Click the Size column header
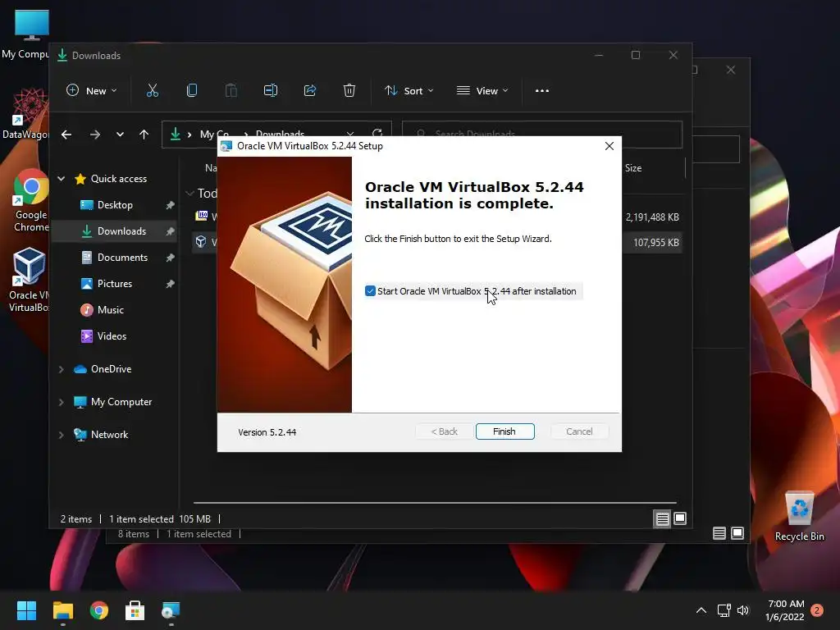Screen dimensions: 840x630 pyautogui.click(x=632, y=168)
